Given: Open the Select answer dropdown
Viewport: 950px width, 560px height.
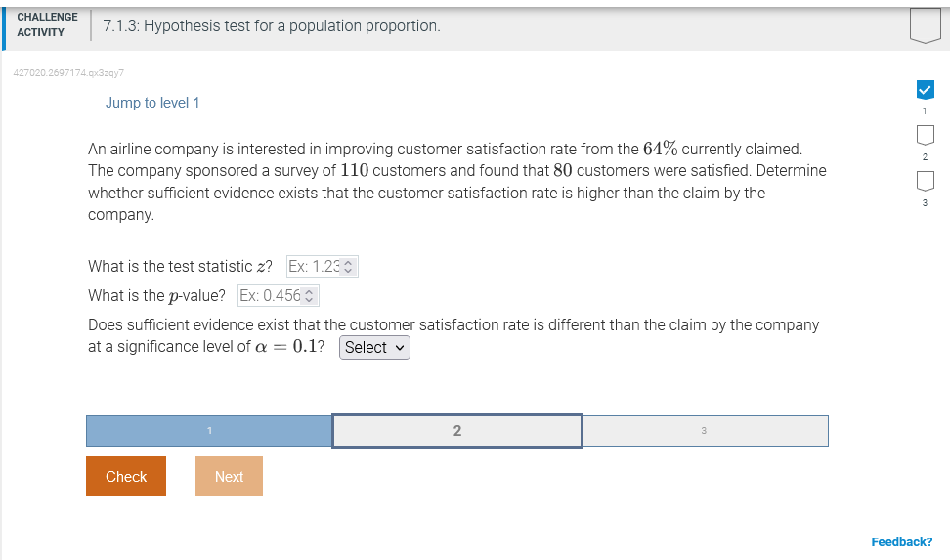Looking at the screenshot, I should click(x=374, y=347).
